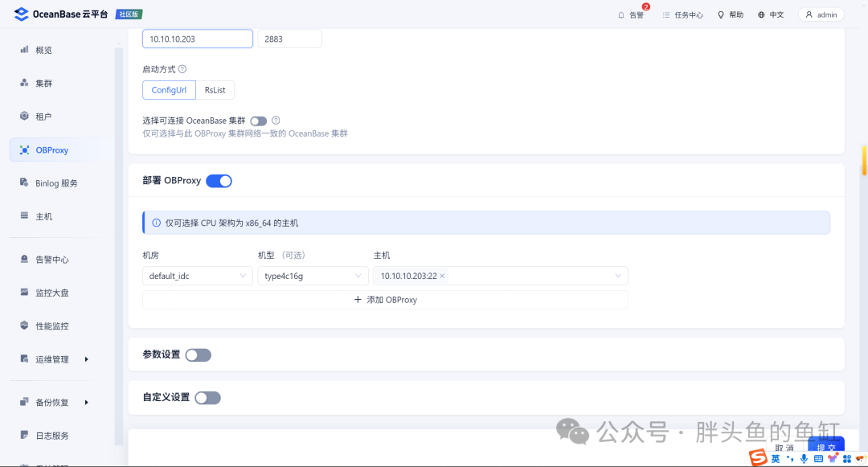
Task: Click the 添加 OBProxy button
Action: [x=385, y=300]
